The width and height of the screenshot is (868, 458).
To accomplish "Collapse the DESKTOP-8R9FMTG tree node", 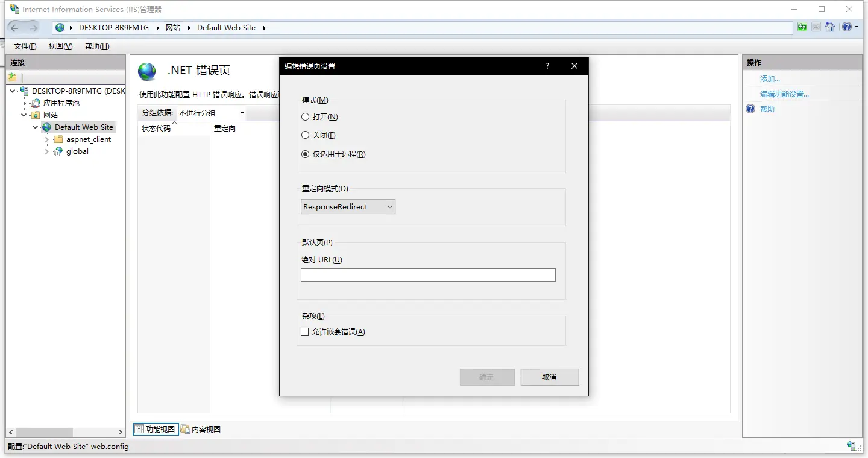I will click(13, 91).
